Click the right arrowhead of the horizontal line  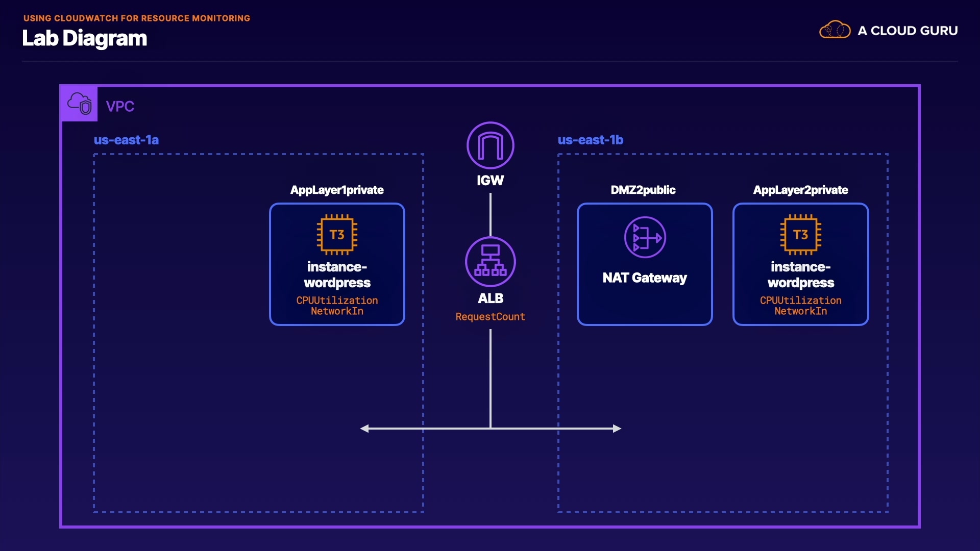coord(617,429)
